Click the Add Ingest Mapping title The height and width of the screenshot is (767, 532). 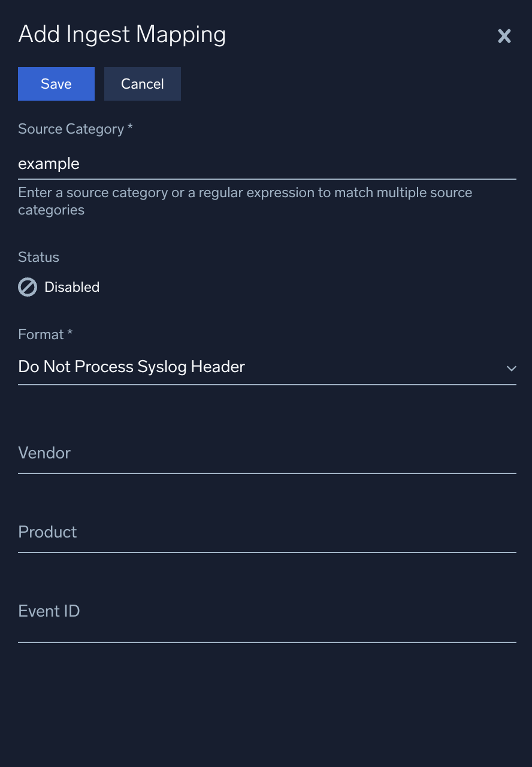[x=122, y=35]
